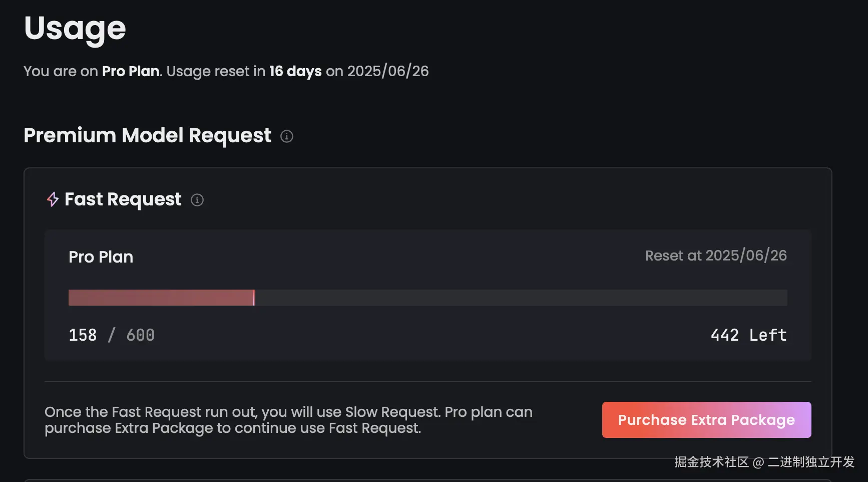868x482 pixels.
Task: Click the lightning bolt Fast Request icon
Action: click(x=53, y=199)
